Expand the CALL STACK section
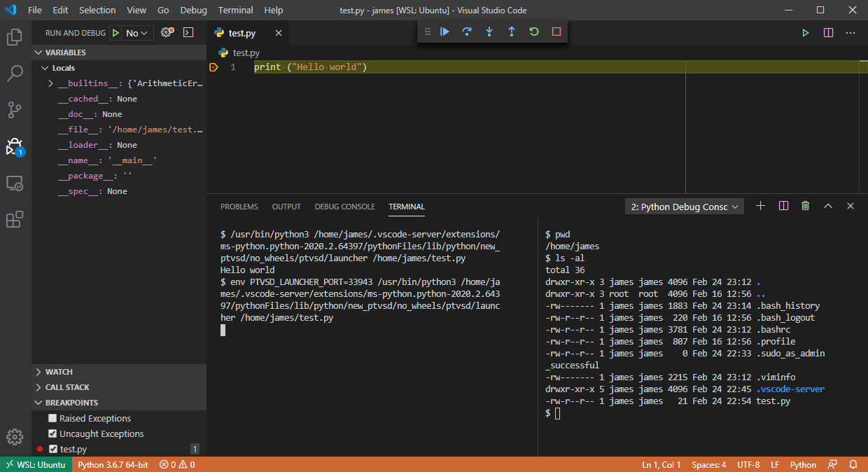This screenshot has width=868, height=472. pos(119,387)
